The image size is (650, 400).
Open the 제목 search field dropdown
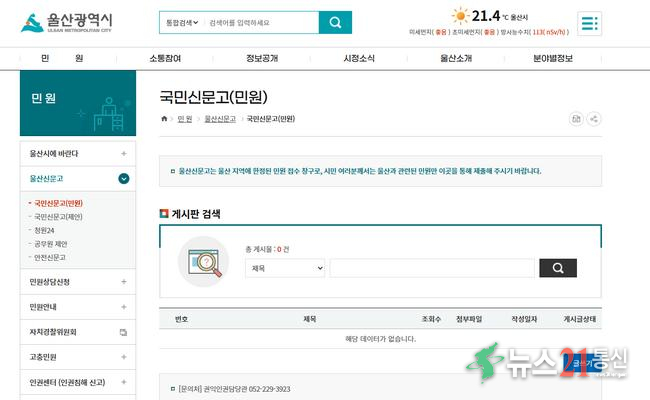tap(285, 268)
